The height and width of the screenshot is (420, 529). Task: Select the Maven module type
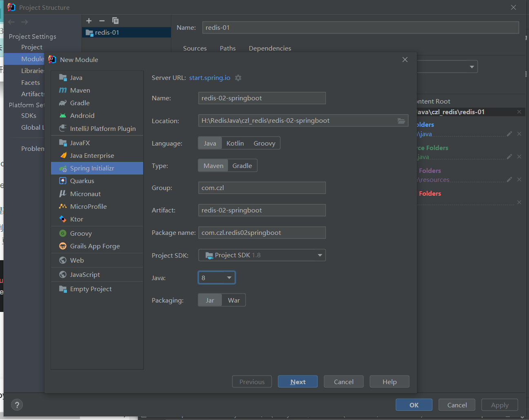tap(97, 90)
